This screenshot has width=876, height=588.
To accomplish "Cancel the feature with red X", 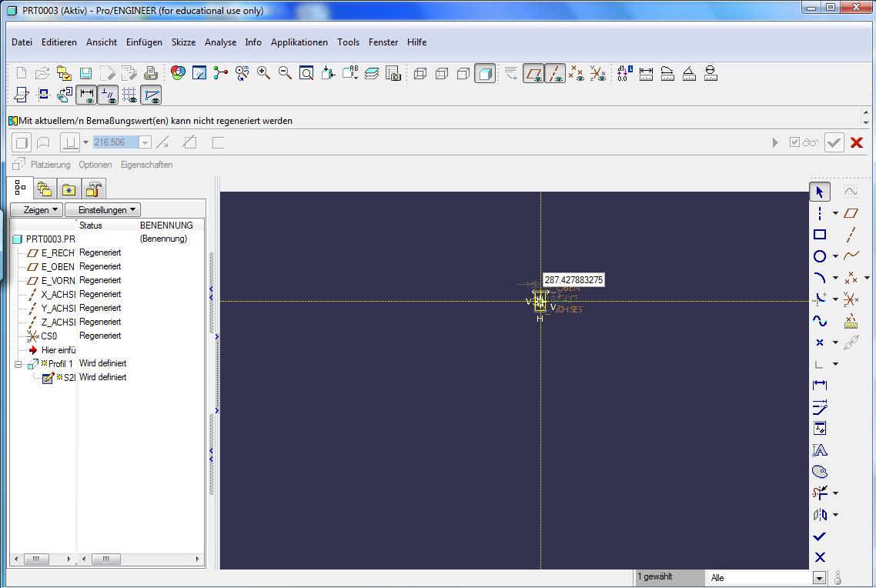I will click(857, 142).
